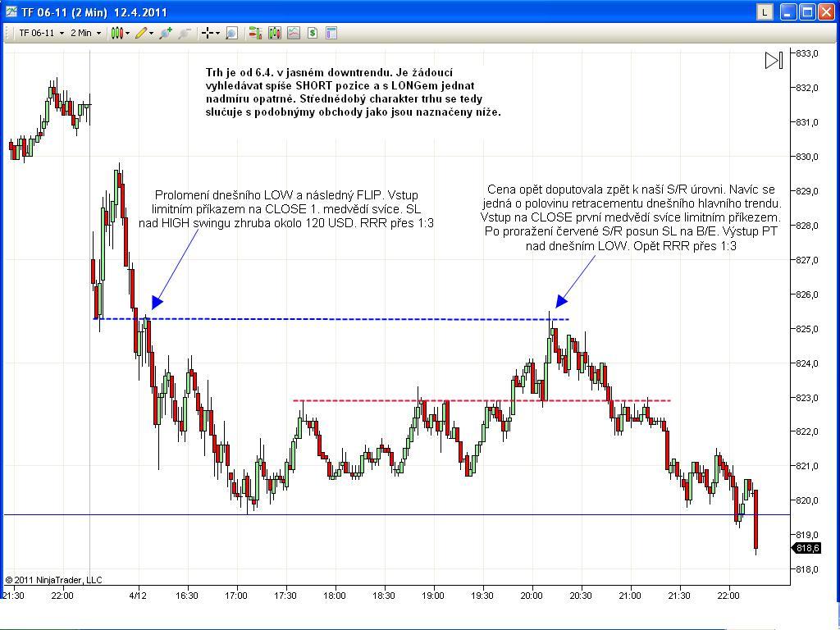Expand the chart style dropdown arrow
The image size is (840, 630).
[127, 33]
